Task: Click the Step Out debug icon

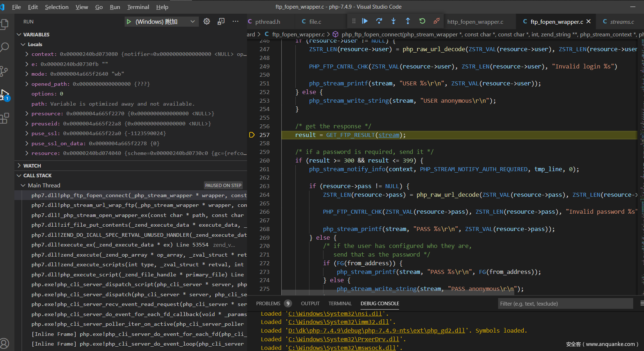Action: 408,21
